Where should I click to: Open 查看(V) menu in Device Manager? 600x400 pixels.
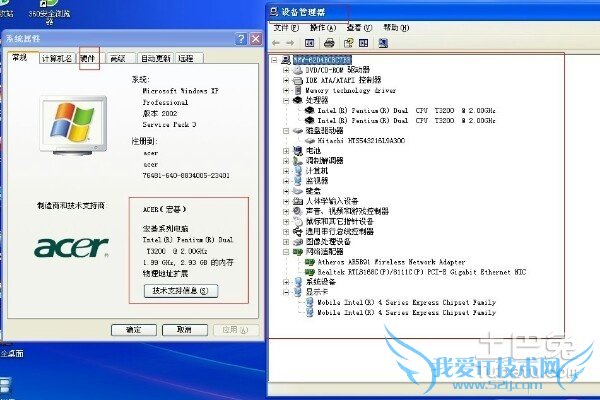(x=359, y=28)
